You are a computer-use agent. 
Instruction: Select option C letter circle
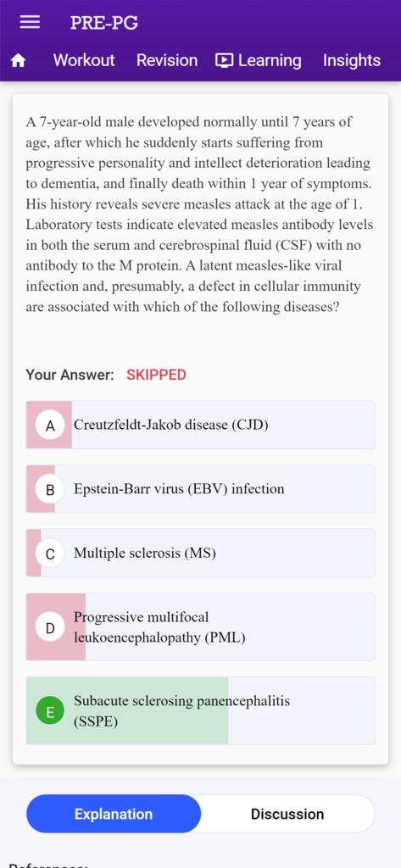pyautogui.click(x=50, y=554)
